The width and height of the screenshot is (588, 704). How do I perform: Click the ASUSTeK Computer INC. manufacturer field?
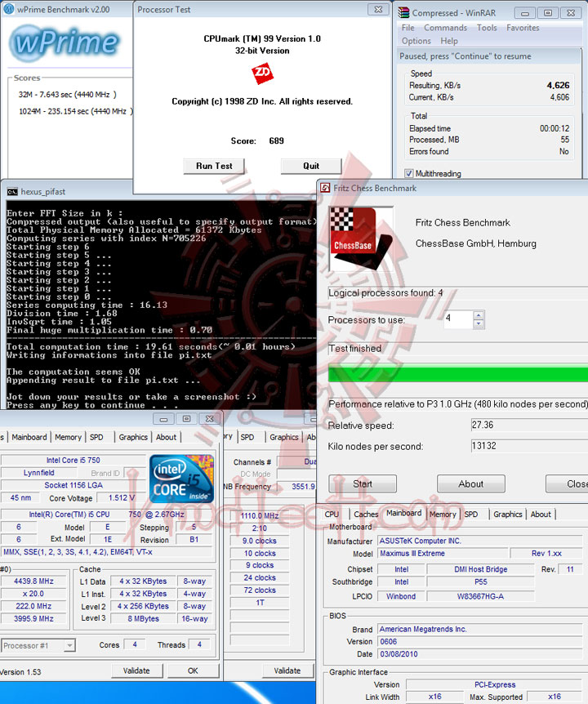tap(480, 541)
